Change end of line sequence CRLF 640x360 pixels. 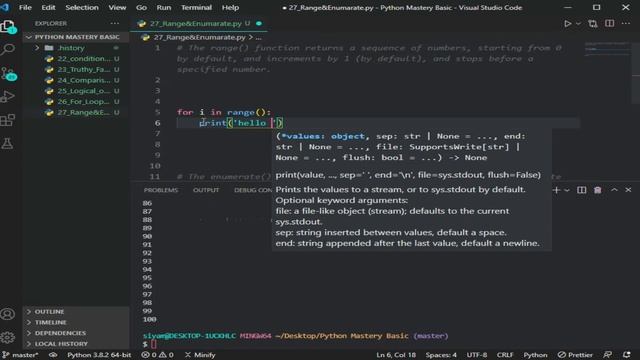click(x=505, y=355)
